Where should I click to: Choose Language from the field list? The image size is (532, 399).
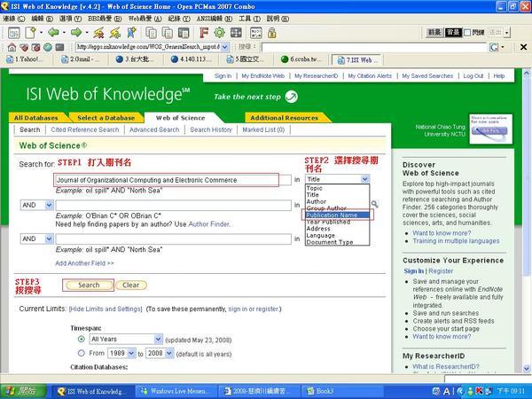coord(337,236)
